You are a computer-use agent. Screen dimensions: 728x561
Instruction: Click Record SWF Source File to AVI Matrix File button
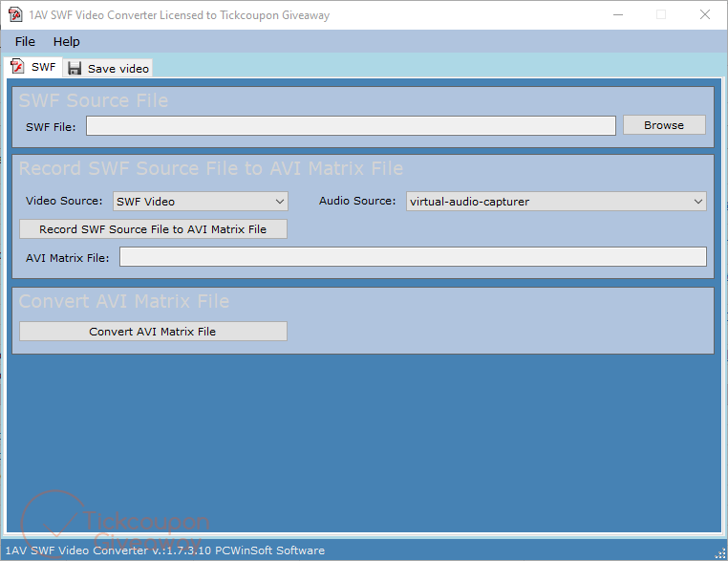point(153,229)
